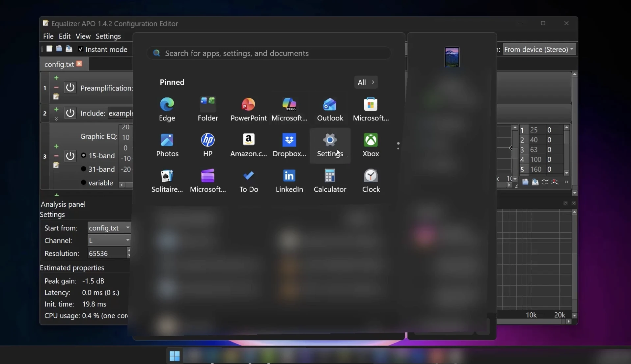This screenshot has width=631, height=364.
Task: Toggle power for the Preamplification filter
Action: [x=70, y=88]
